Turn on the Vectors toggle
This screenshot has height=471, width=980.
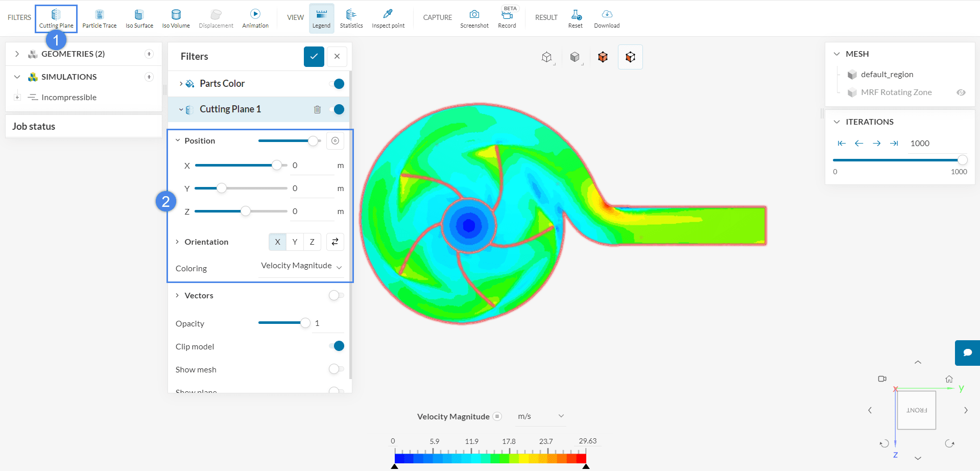tap(336, 295)
